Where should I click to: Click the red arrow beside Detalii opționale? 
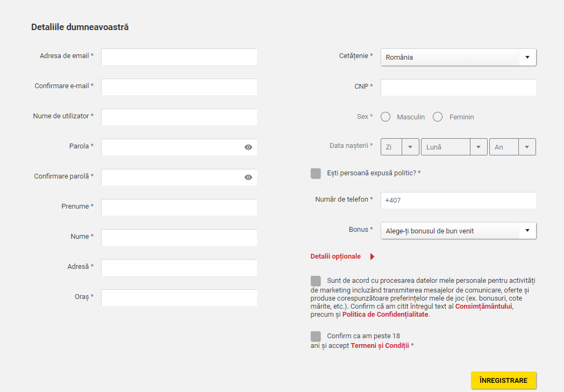pyautogui.click(x=372, y=256)
